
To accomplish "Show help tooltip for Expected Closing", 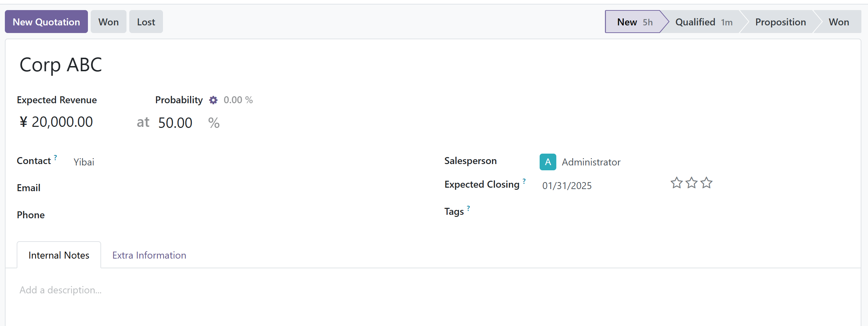I will point(524,181).
